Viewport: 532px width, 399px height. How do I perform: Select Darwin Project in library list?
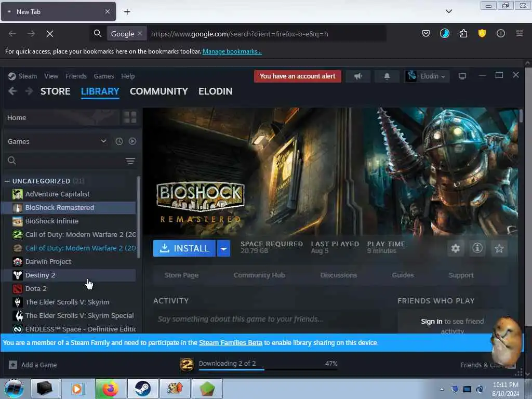[69, 262]
